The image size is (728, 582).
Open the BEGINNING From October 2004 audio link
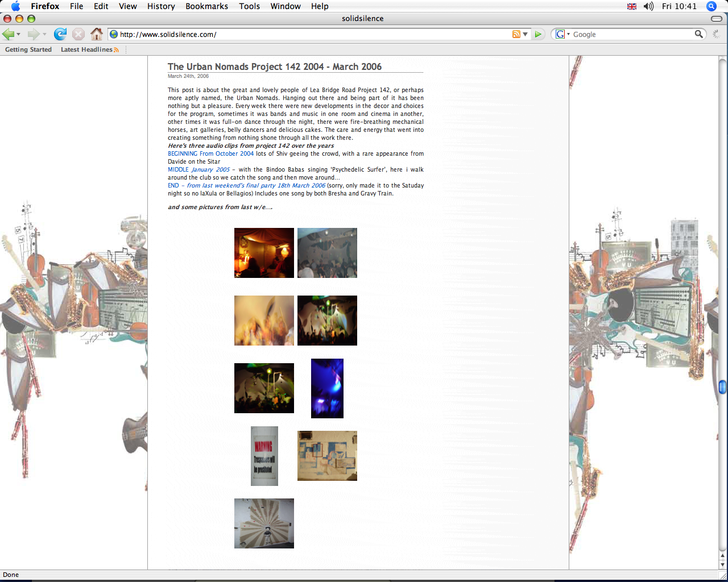coord(210,153)
